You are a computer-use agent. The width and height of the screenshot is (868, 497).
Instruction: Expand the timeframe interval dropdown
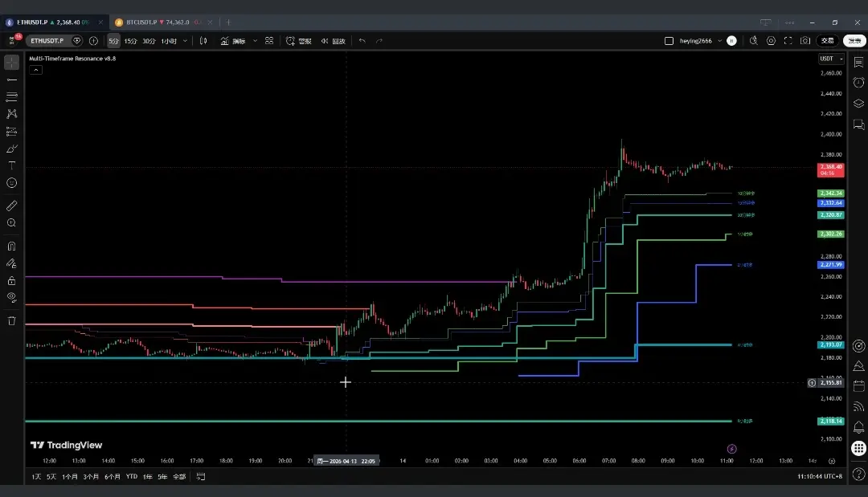185,41
